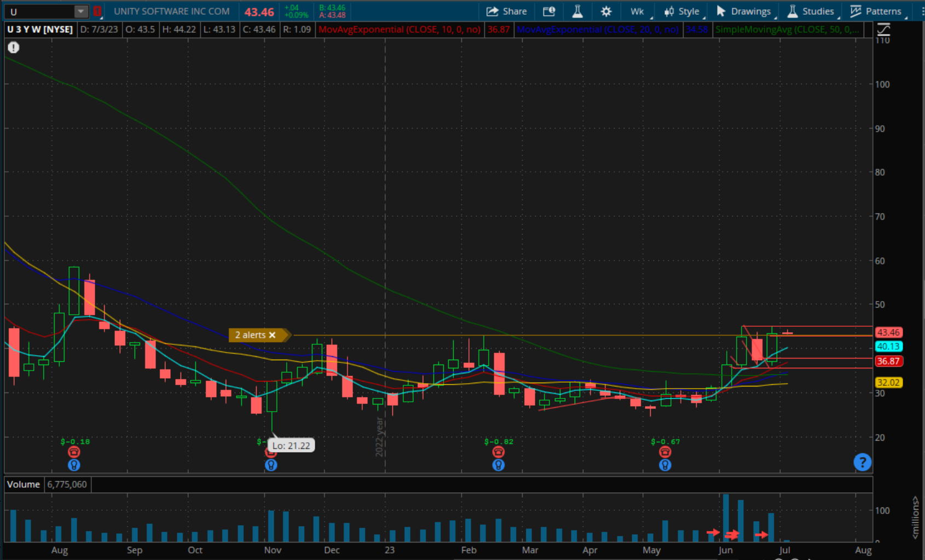Click the $-0.67 earnings estimate label

(666, 441)
